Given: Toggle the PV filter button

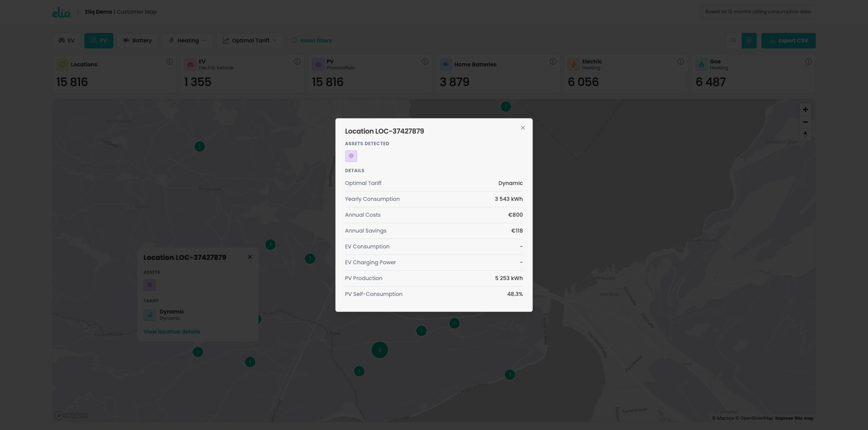Looking at the screenshot, I should coord(99,41).
